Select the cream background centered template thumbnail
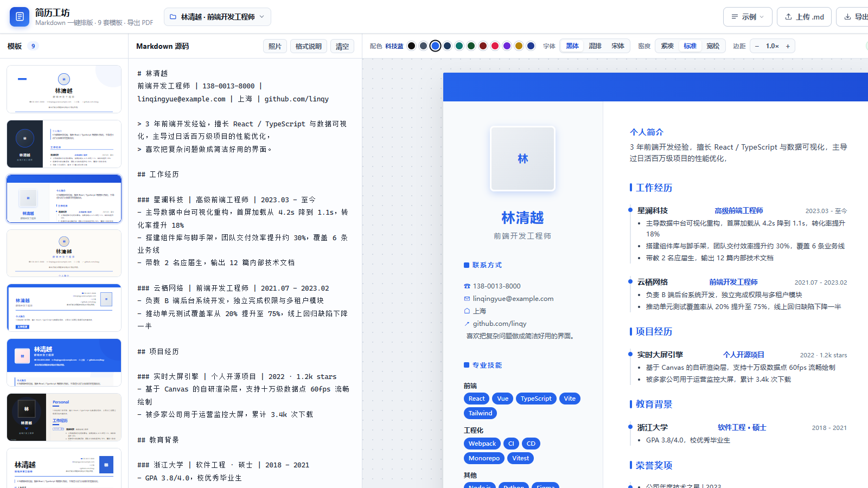 pos(64,253)
